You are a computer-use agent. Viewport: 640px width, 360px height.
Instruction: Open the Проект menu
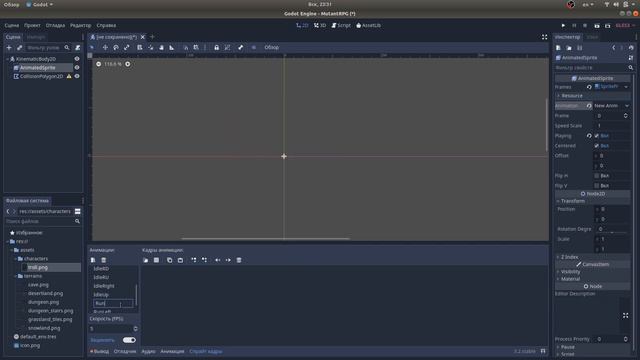pos(32,25)
